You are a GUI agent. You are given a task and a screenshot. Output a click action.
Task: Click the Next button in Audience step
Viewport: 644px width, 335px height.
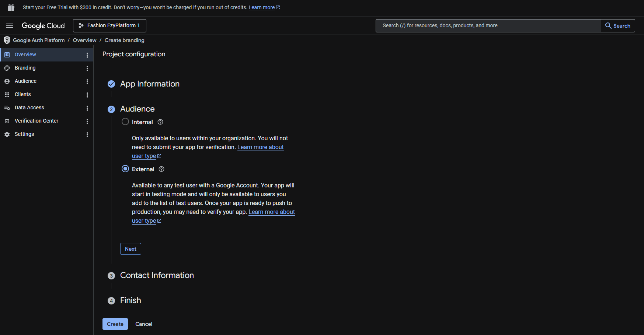click(x=130, y=249)
